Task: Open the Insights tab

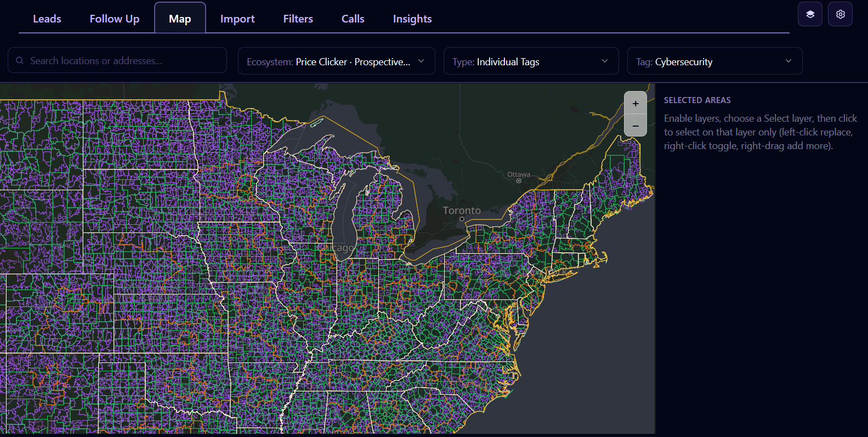Action: click(412, 19)
